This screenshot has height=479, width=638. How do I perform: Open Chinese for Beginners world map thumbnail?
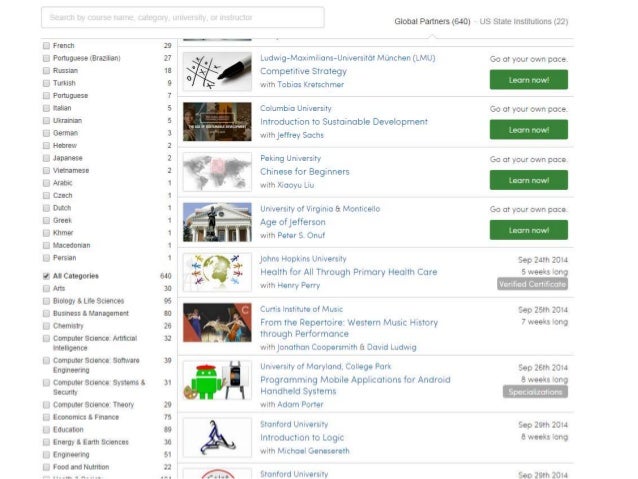tap(217, 172)
